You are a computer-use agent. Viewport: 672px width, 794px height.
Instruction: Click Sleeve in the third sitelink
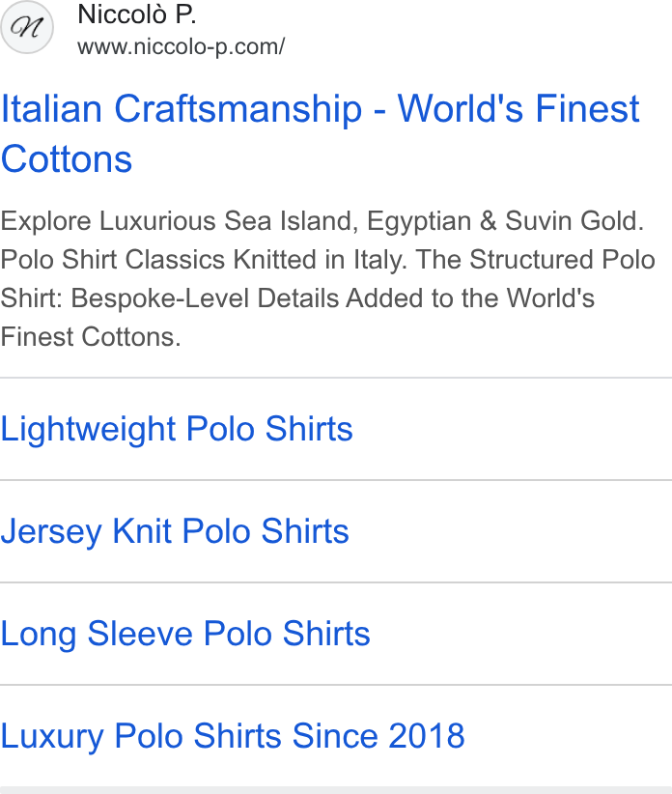[x=140, y=634]
